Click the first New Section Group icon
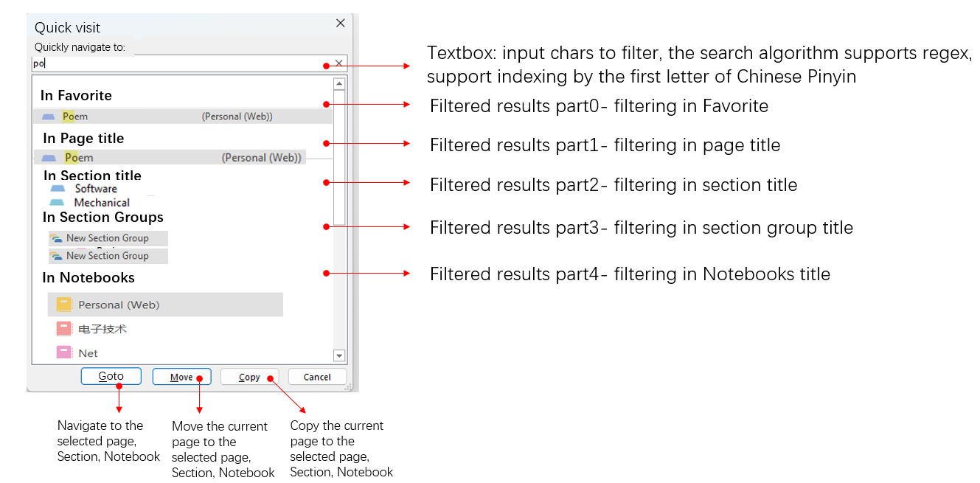 [55, 238]
